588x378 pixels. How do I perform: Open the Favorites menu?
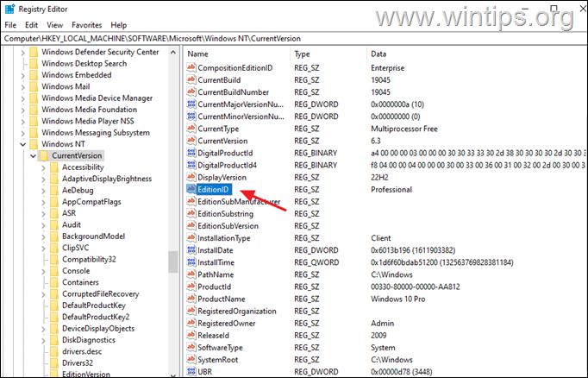(x=86, y=25)
